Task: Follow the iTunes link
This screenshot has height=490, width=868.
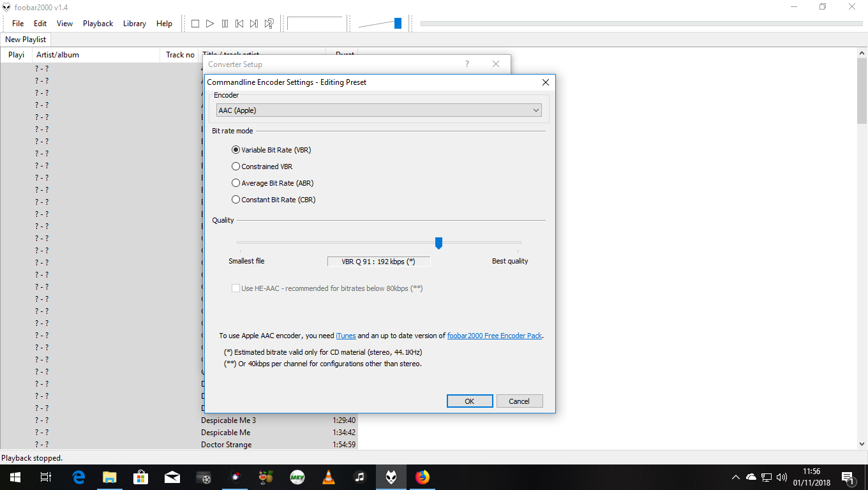Action: pyautogui.click(x=346, y=336)
